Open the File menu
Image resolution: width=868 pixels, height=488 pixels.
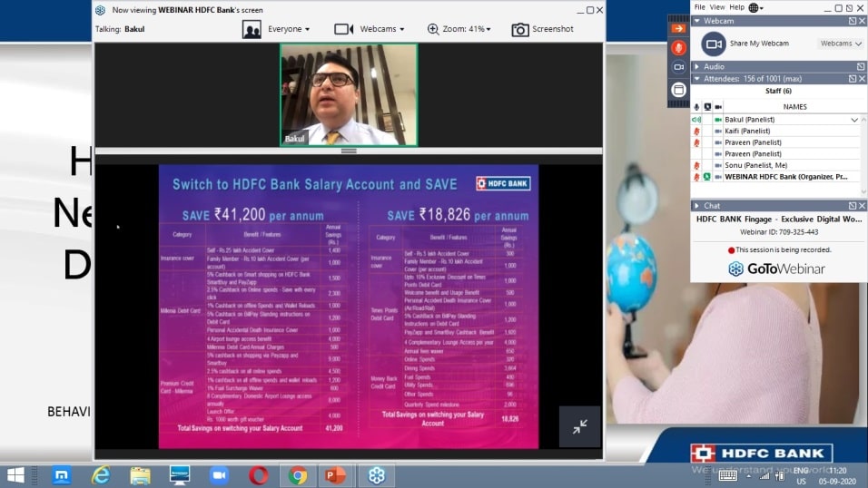click(699, 7)
